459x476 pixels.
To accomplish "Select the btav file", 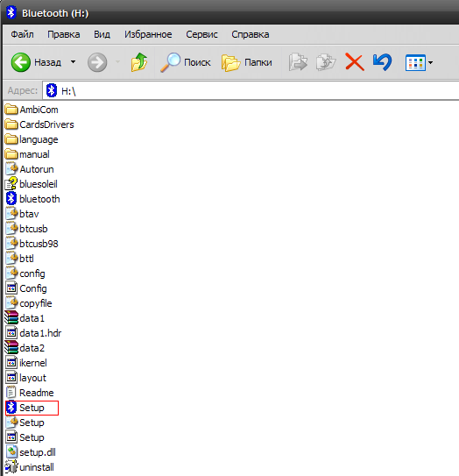I will click(22, 214).
